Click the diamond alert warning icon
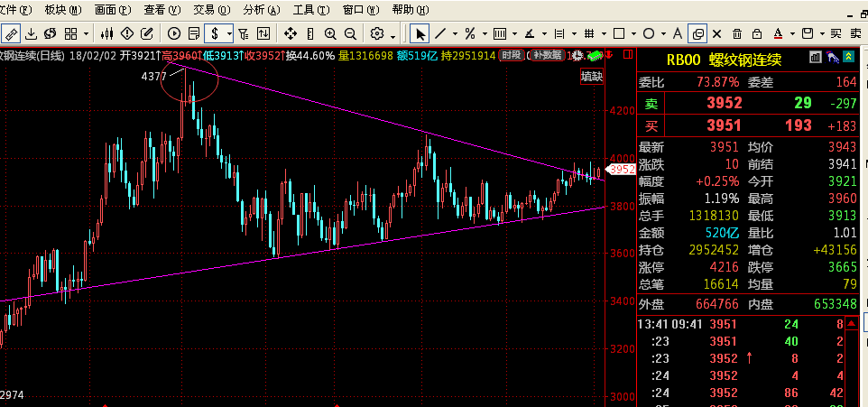Screen dimensions: 868x407 [126, 33]
